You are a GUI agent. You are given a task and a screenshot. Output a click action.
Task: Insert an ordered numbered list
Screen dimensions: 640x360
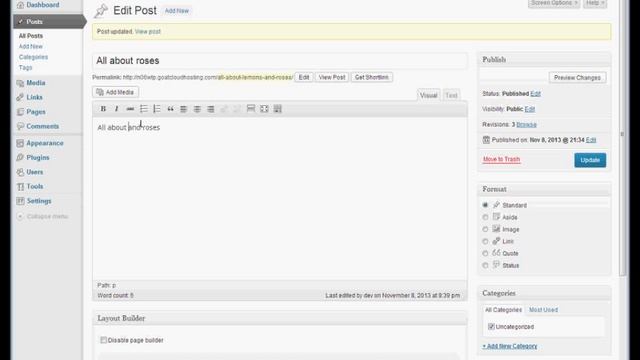pyautogui.click(x=157, y=109)
